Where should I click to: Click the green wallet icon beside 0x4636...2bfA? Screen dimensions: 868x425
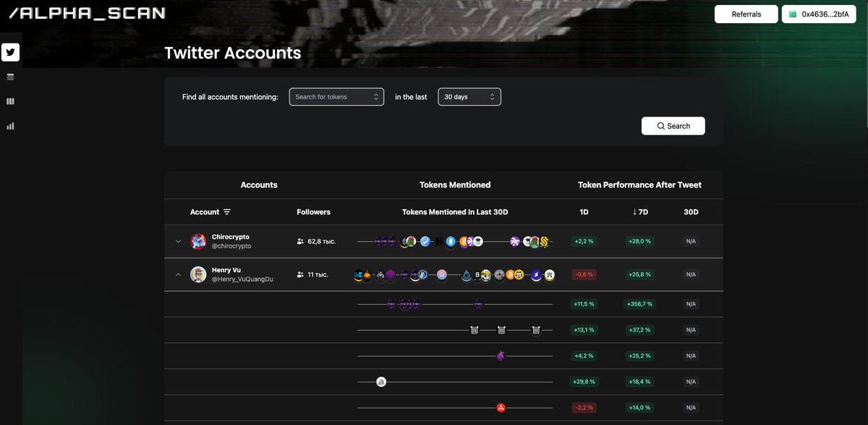point(793,14)
